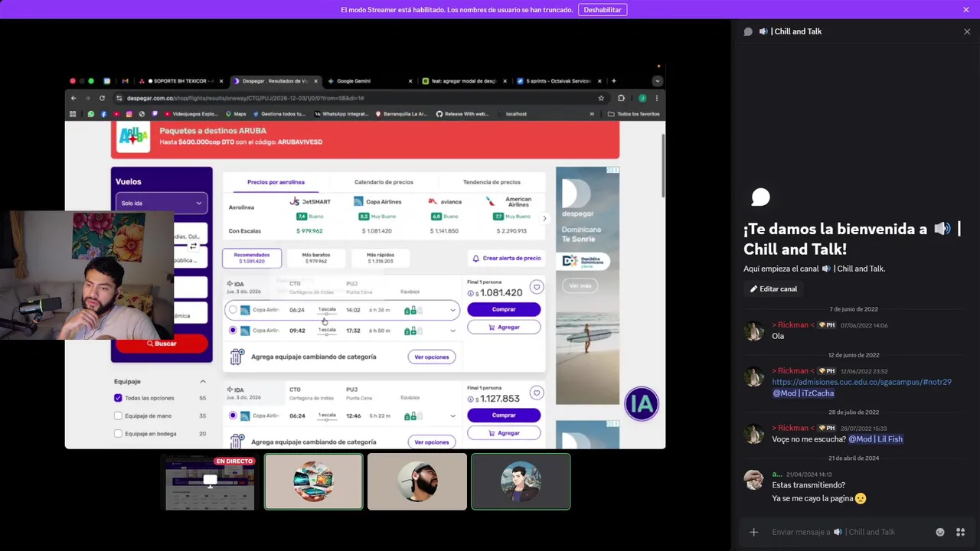Expand details of the 12:46 arrival flight
The width and height of the screenshot is (980, 551).
tap(452, 416)
